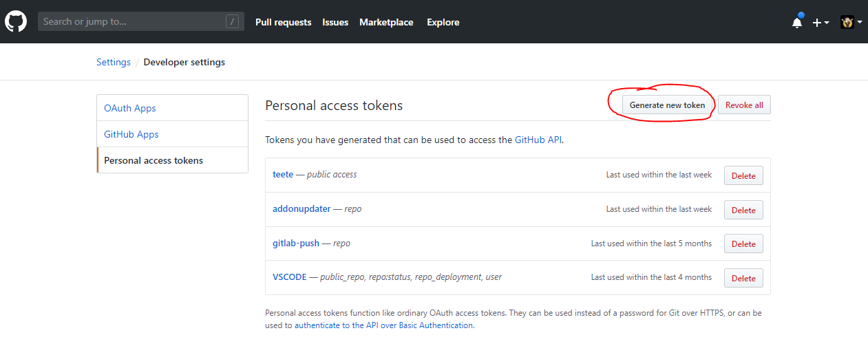Open the notifications bell

coord(797,22)
